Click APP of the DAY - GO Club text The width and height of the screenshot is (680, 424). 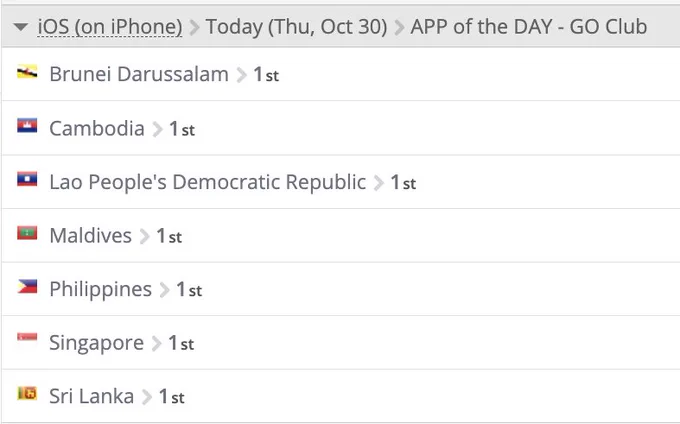point(529,26)
